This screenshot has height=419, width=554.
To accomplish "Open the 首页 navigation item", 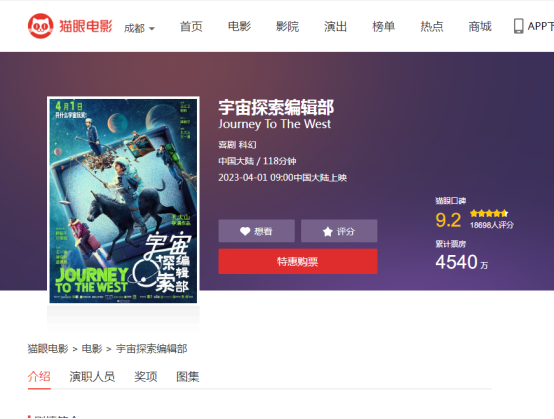I will (191, 26).
